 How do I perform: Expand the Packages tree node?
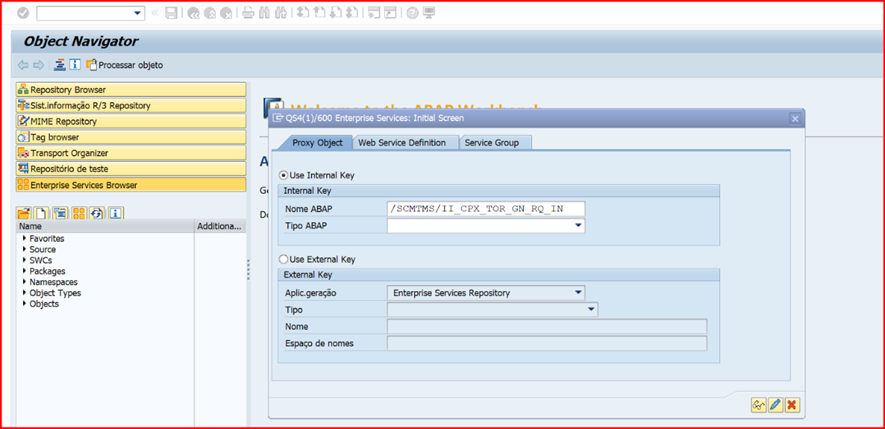[x=24, y=271]
